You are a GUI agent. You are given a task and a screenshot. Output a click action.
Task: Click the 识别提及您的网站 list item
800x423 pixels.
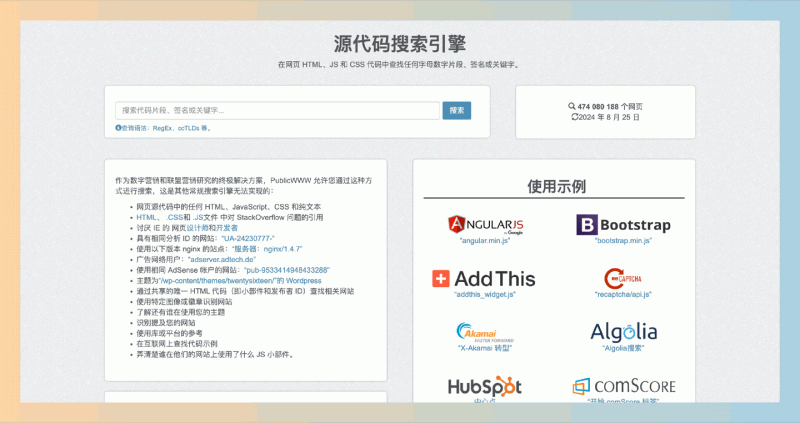tap(165, 323)
